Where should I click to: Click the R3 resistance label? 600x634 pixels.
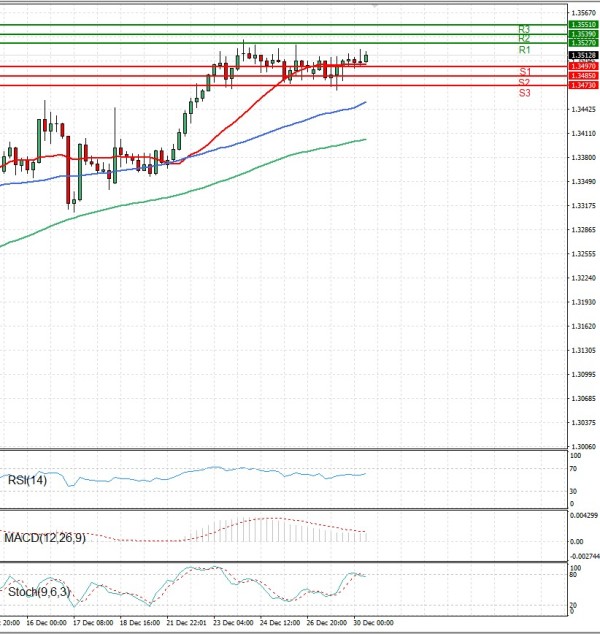tap(524, 29)
